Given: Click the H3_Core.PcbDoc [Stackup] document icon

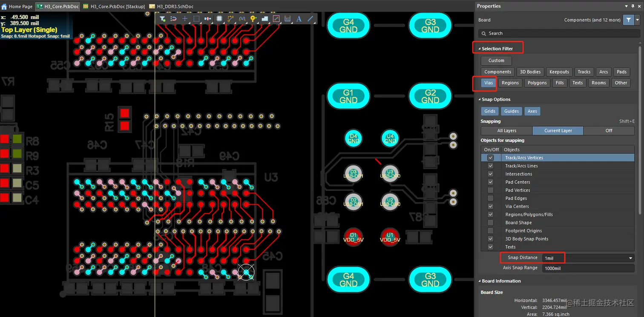Looking at the screenshot, I should (86, 6).
